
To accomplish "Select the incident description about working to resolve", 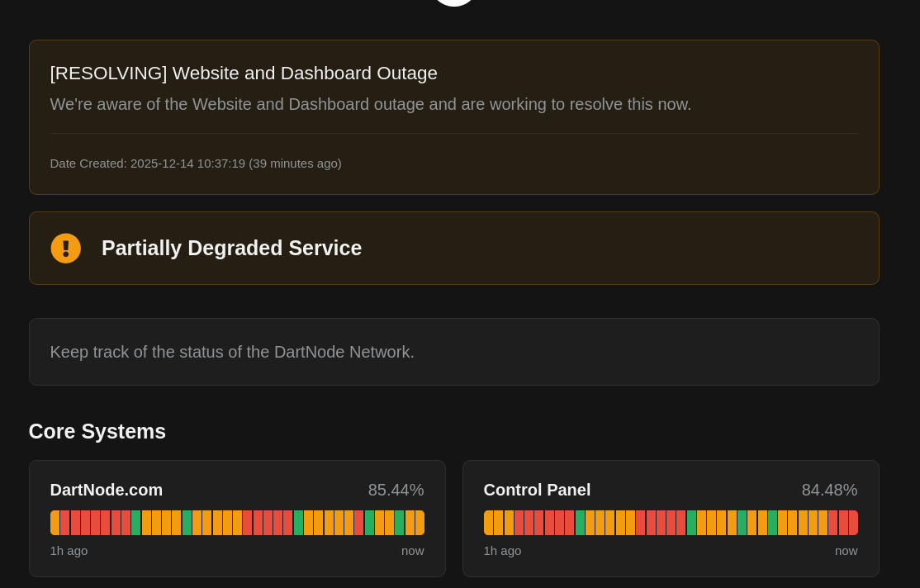I will coord(370,104).
